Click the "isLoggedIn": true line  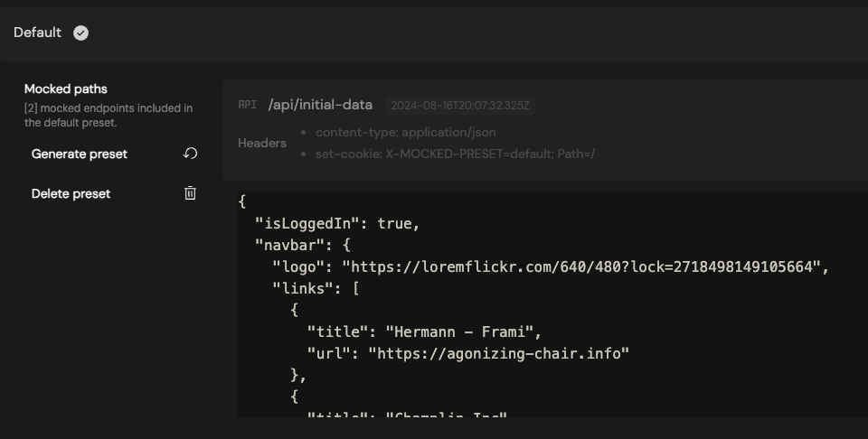(337, 223)
